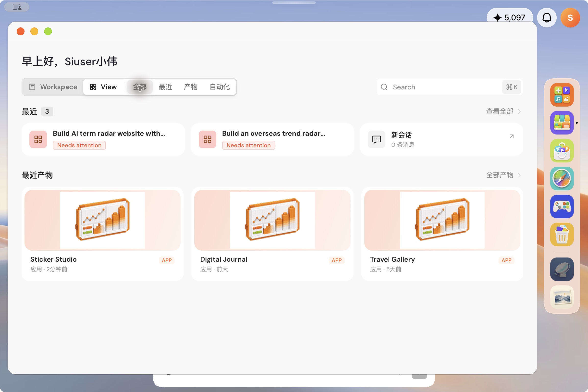The width and height of the screenshot is (588, 392).
Task: Launch the shopping bag store icon
Action: pyautogui.click(x=562, y=151)
